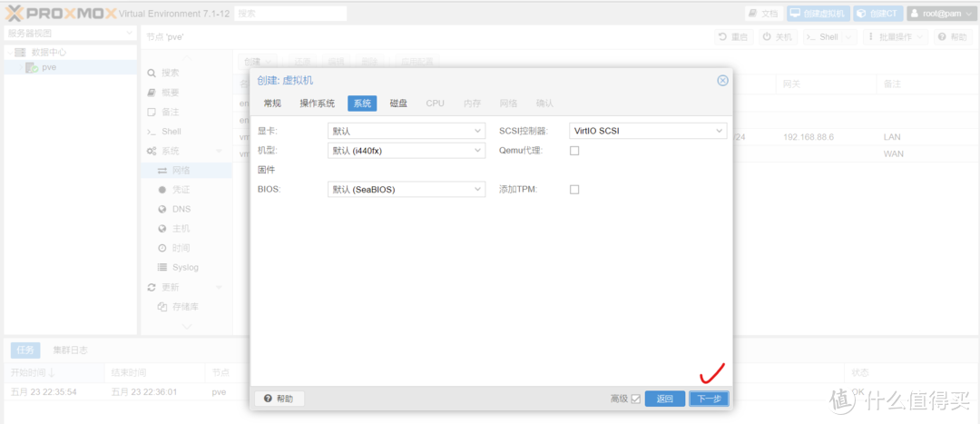
Task: Open 备注 in node menu
Action: click(x=186, y=112)
